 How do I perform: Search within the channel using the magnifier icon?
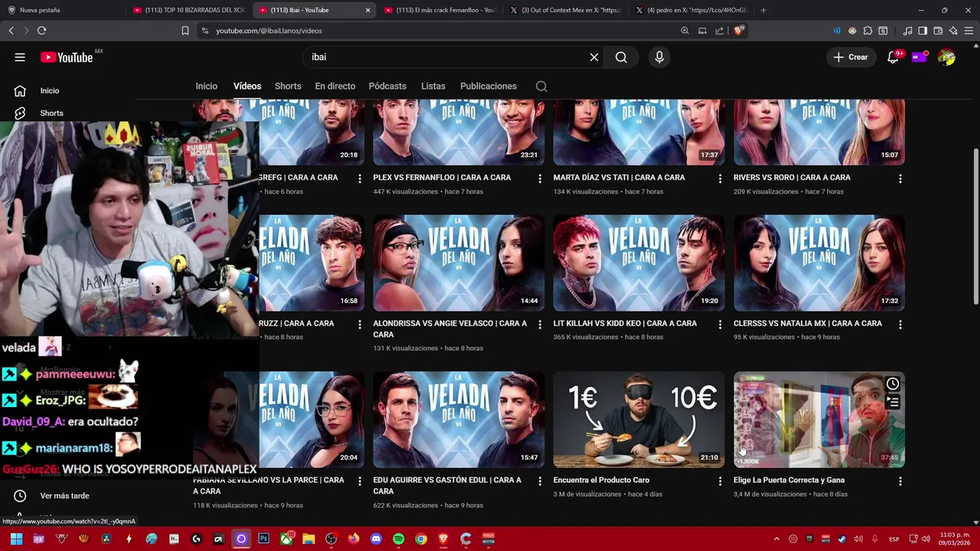(541, 86)
